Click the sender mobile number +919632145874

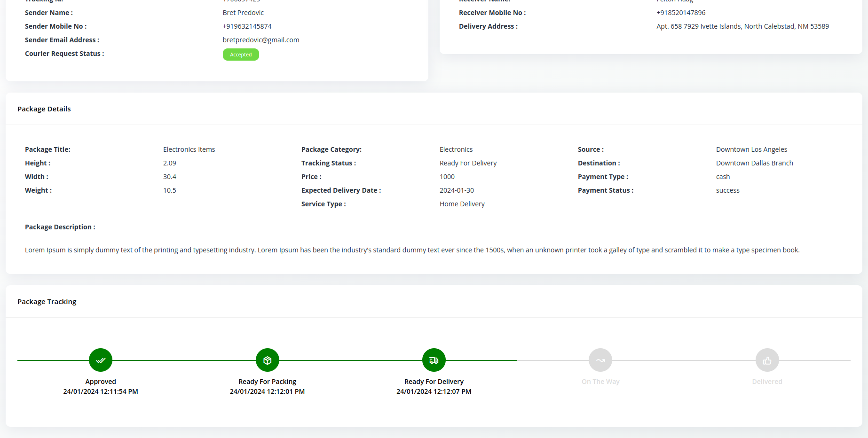247,26
